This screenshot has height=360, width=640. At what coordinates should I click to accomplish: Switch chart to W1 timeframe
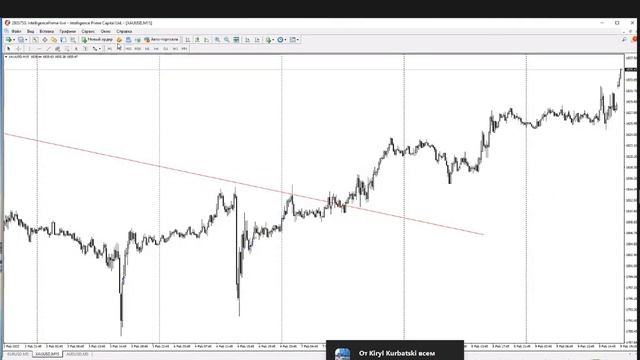coord(175,49)
